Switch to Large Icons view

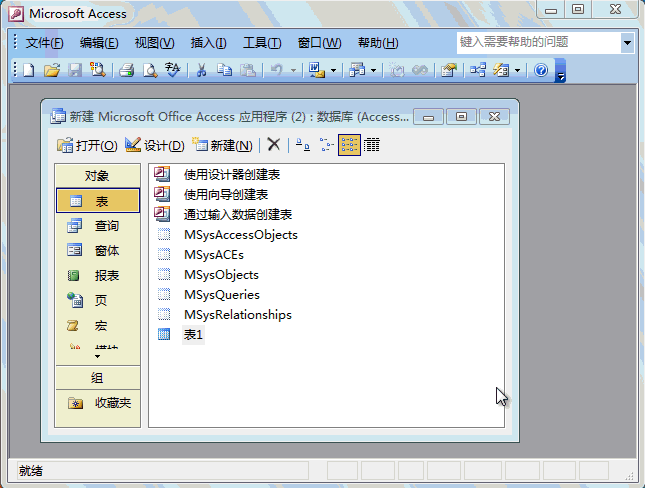303,145
